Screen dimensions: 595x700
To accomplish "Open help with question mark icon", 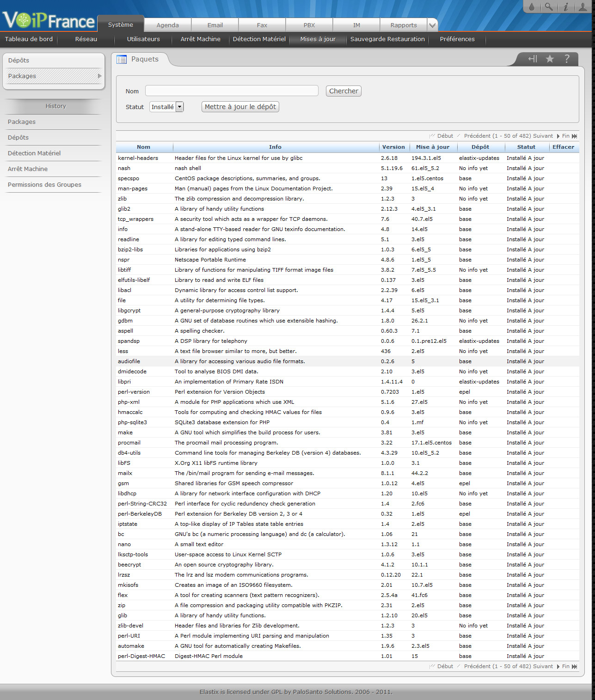I will 567,59.
